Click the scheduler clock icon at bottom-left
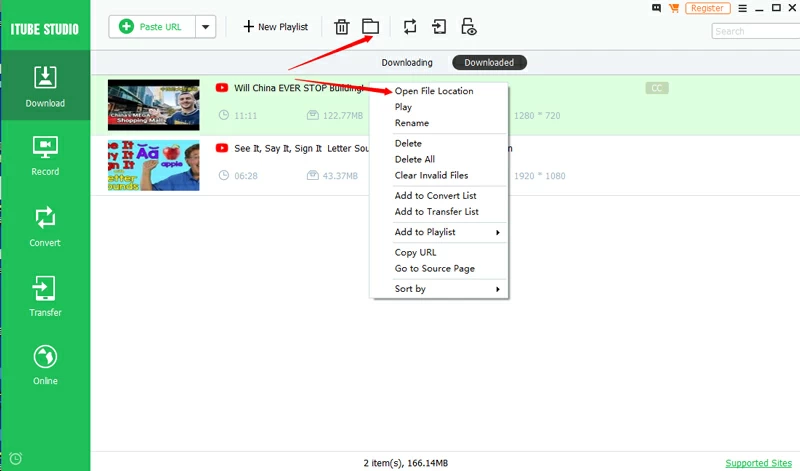The image size is (800, 471). (15, 459)
